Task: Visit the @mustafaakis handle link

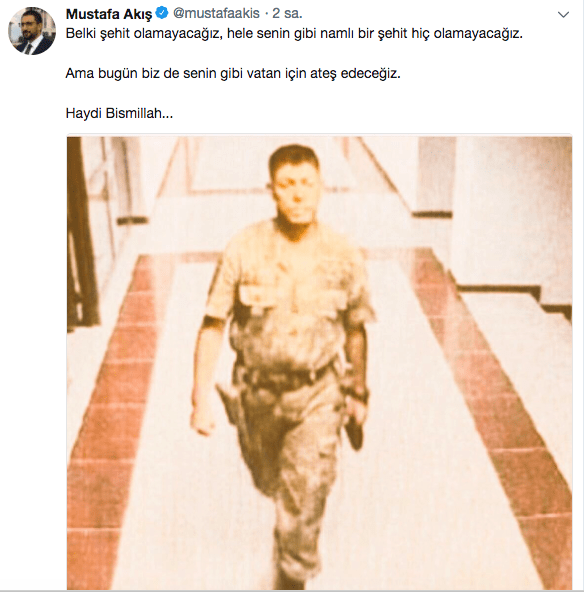Action: (216, 14)
